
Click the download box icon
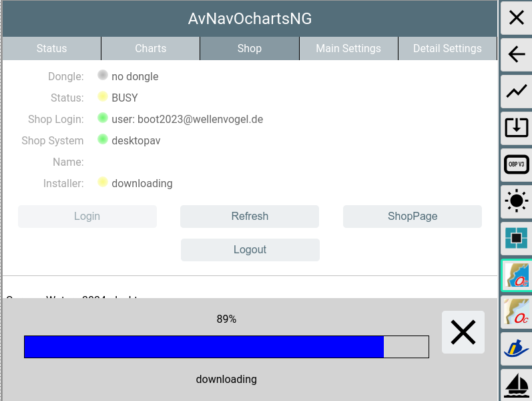tap(517, 127)
